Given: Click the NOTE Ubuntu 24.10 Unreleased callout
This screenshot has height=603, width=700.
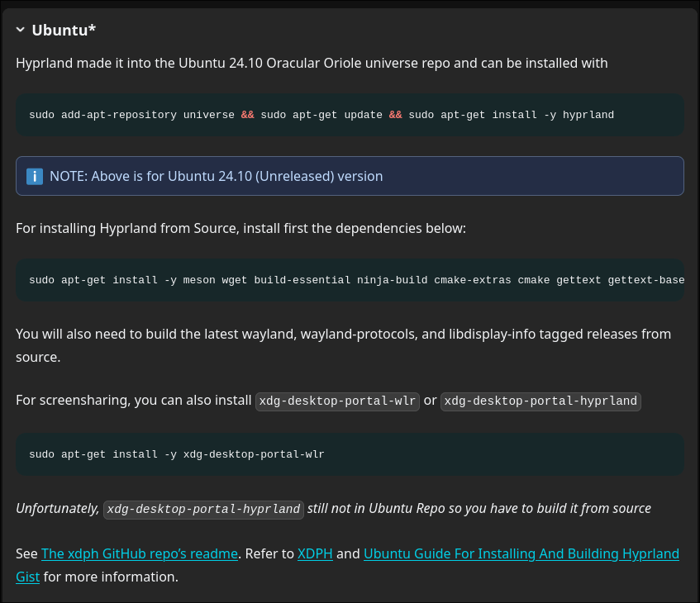Looking at the screenshot, I should (350, 176).
